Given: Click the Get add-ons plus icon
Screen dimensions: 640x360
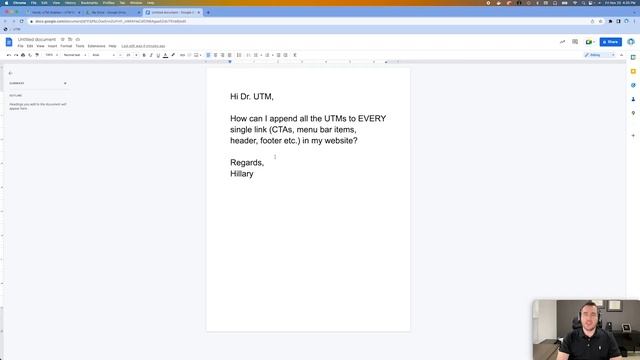Looking at the screenshot, I should (x=633, y=136).
